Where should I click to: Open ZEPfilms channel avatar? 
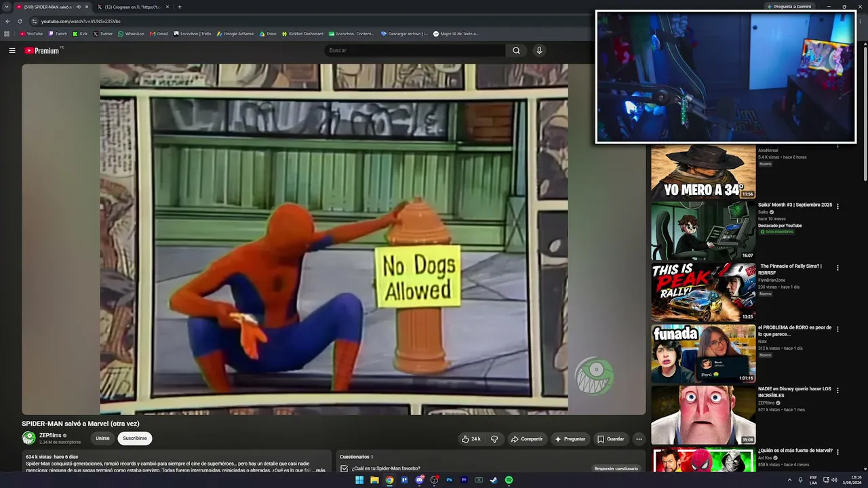(x=28, y=439)
